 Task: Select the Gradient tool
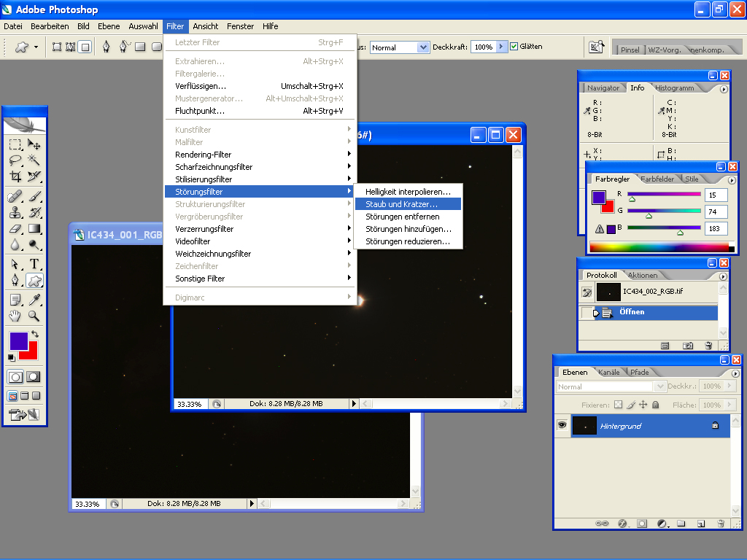pyautogui.click(x=34, y=228)
